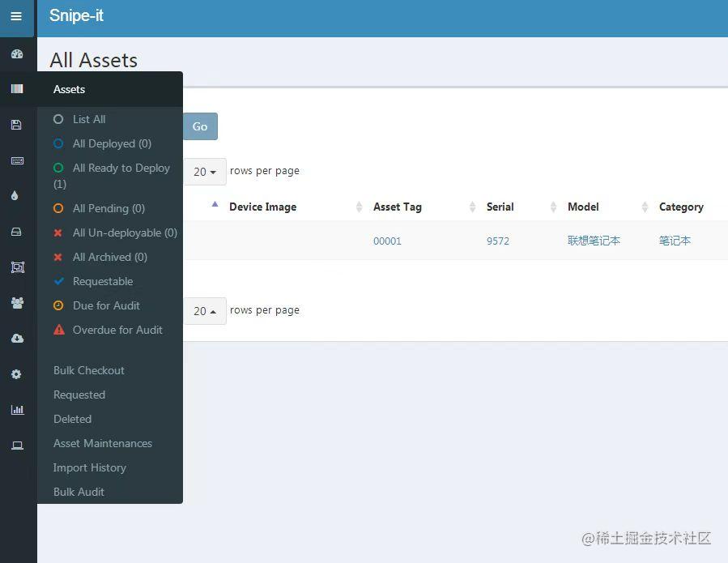Image resolution: width=728 pixels, height=563 pixels.
Task: Sort the Serial column
Action: (500, 207)
